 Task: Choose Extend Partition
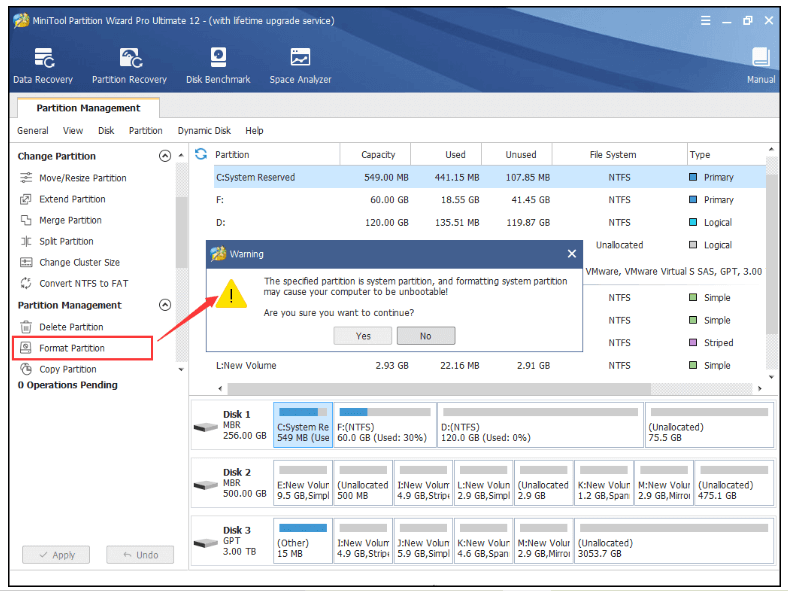point(63,199)
